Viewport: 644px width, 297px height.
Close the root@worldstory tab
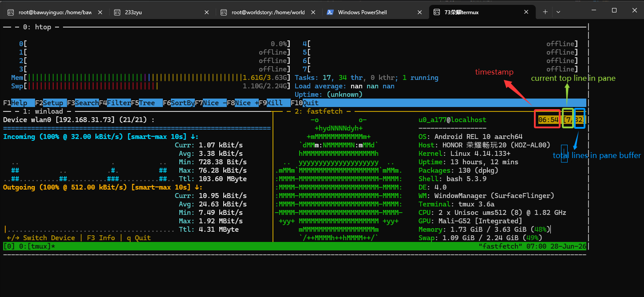click(313, 12)
